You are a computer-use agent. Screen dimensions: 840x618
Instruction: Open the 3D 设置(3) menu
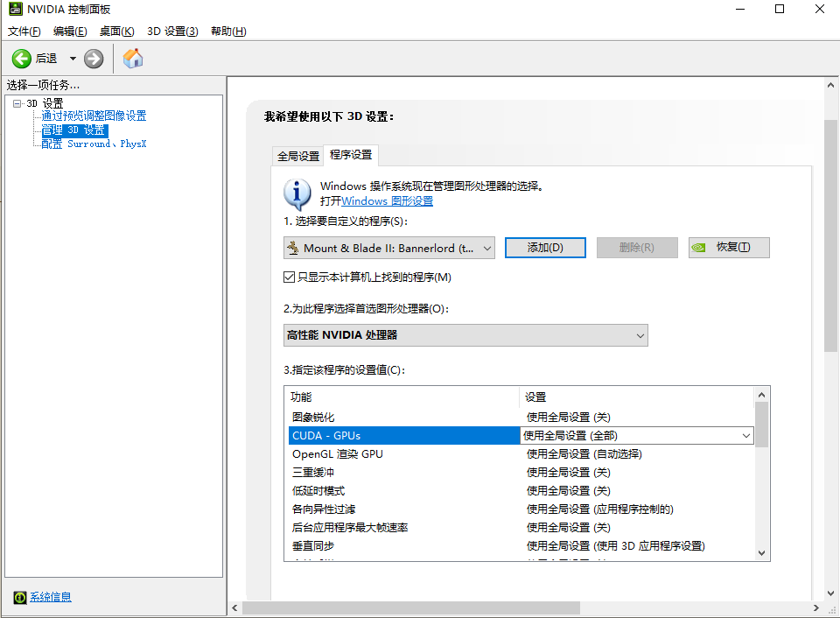[172, 32]
